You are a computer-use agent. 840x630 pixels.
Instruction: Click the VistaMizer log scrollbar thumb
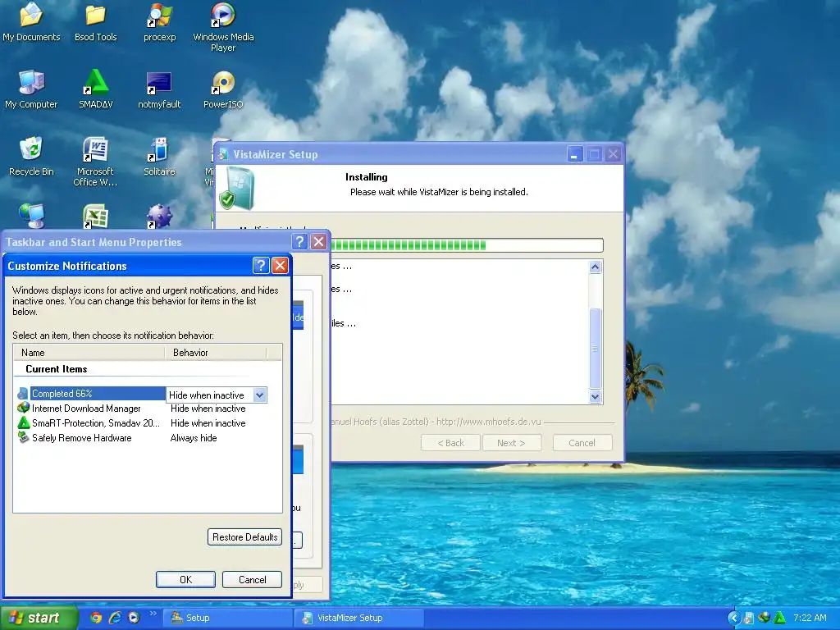click(596, 348)
